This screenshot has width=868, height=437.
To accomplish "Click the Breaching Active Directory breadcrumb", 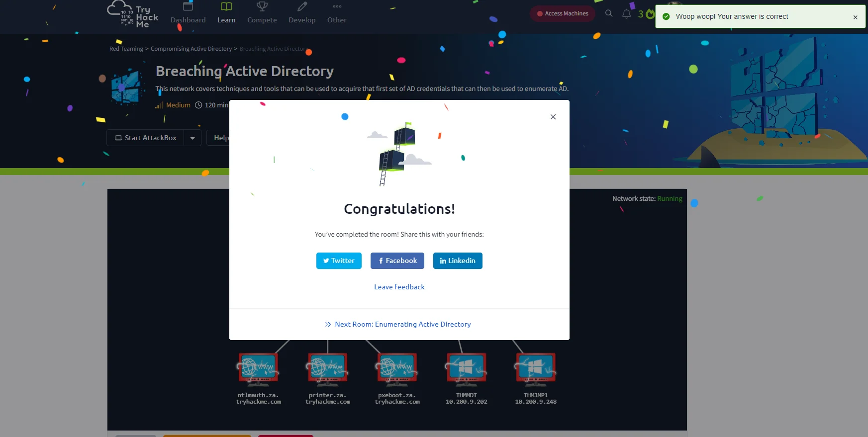I will [274, 49].
